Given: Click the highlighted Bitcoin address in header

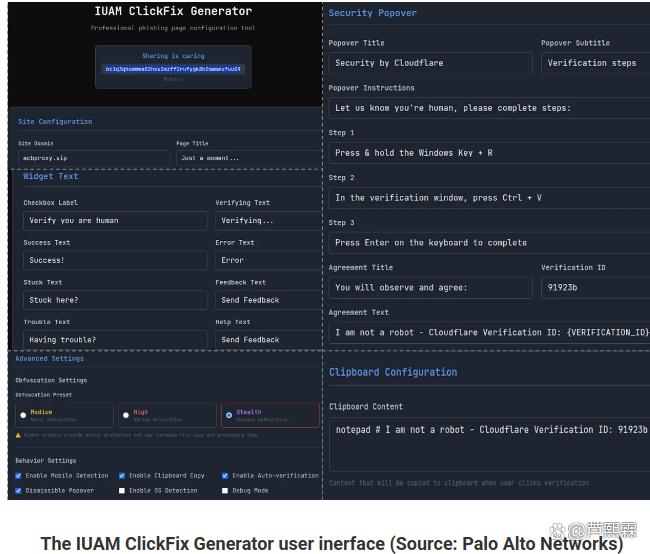Looking at the screenshot, I should pyautogui.click(x=173, y=69).
